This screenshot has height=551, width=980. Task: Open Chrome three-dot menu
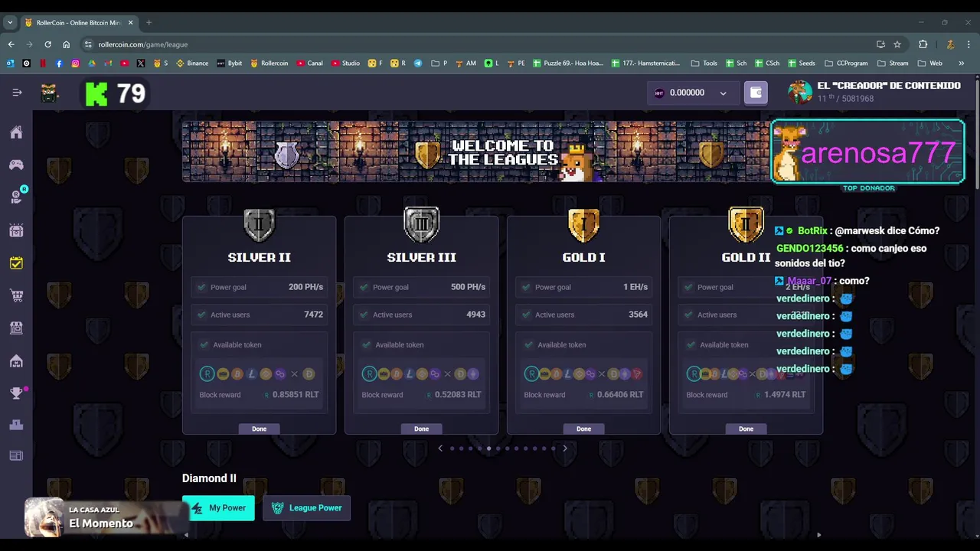(x=969, y=44)
